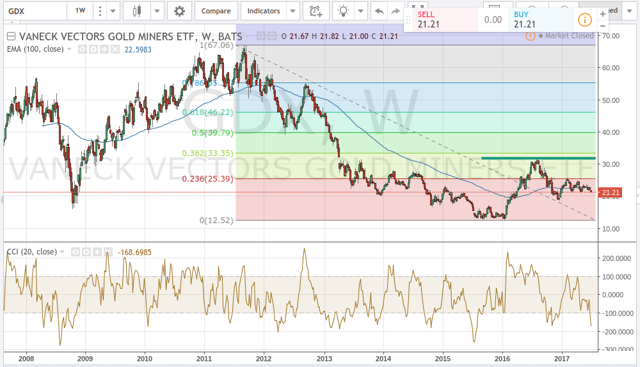
Task: Open the dropdown at the toolbar's far right
Action: click(629, 11)
